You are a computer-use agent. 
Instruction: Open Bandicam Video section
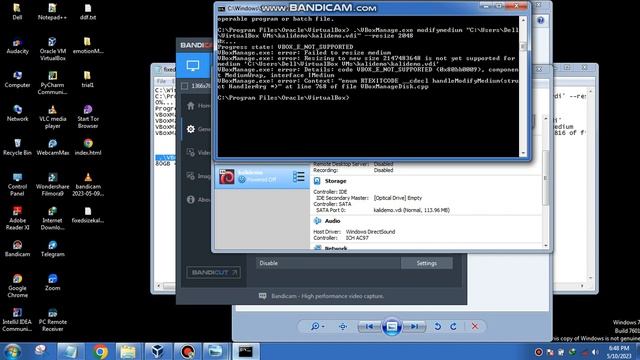tap(198, 152)
